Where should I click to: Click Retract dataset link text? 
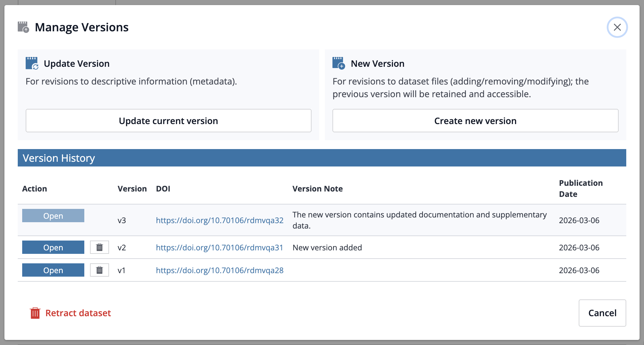click(x=78, y=313)
